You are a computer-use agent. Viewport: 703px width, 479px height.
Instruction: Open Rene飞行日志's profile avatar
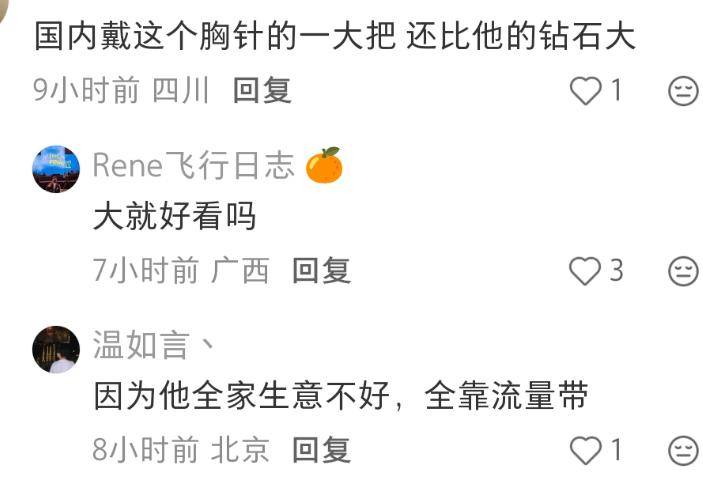[x=56, y=169]
